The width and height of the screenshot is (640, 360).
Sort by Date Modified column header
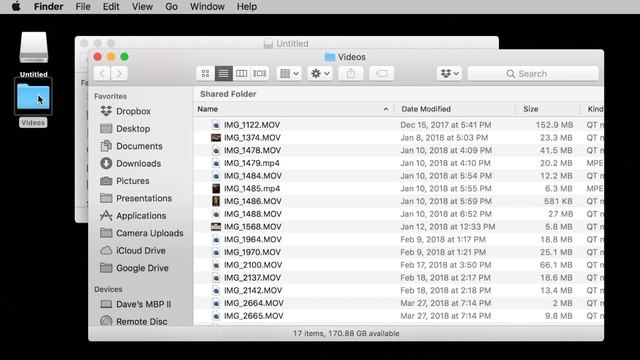coord(455,109)
